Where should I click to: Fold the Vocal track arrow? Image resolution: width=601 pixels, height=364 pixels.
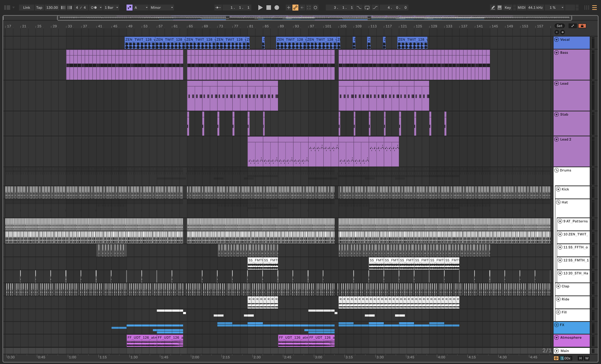[x=557, y=40]
